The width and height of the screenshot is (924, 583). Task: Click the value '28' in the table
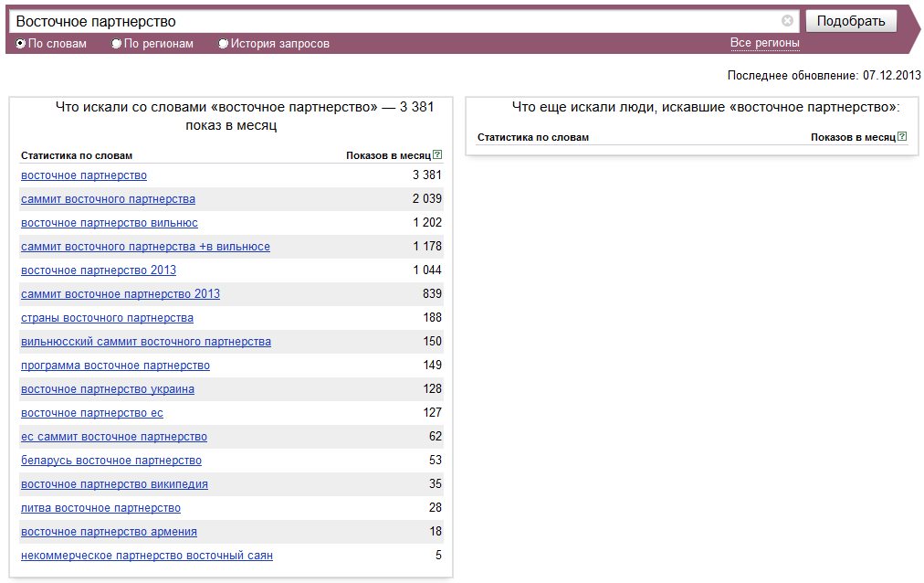pos(436,507)
